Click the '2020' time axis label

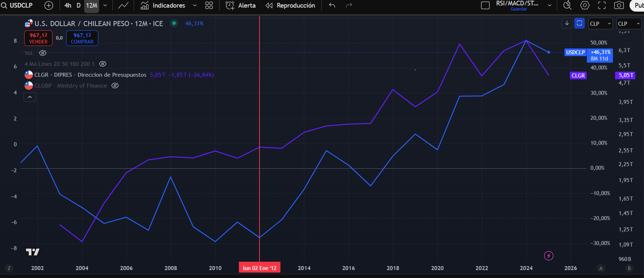click(x=437, y=268)
